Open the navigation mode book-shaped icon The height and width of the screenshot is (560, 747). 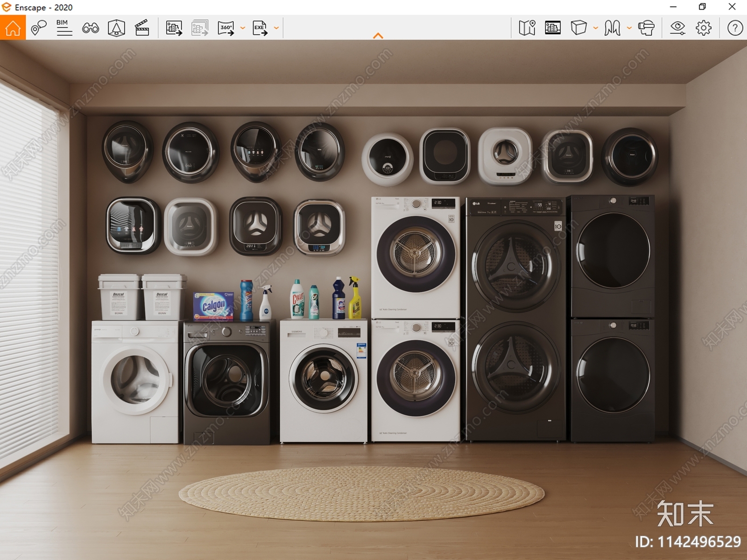point(612,28)
